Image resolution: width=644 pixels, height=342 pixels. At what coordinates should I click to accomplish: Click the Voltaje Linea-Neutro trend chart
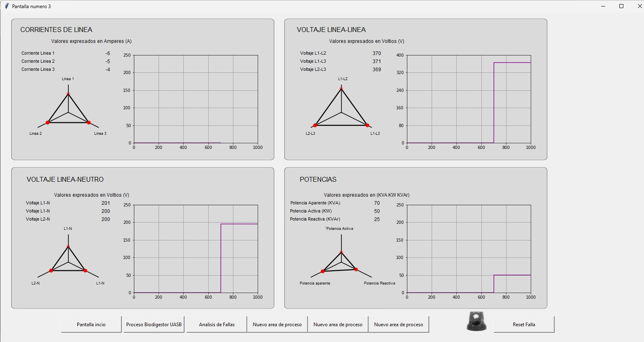point(196,249)
